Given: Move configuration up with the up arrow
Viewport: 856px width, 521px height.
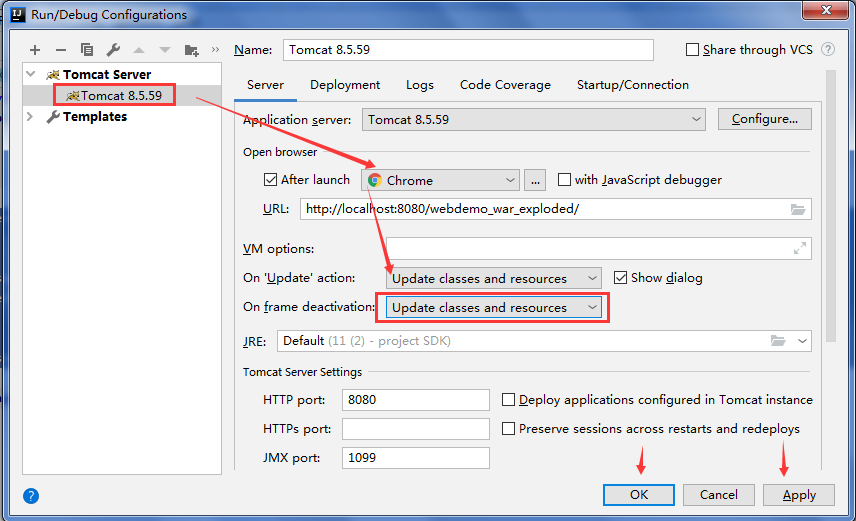Looking at the screenshot, I should 139,50.
